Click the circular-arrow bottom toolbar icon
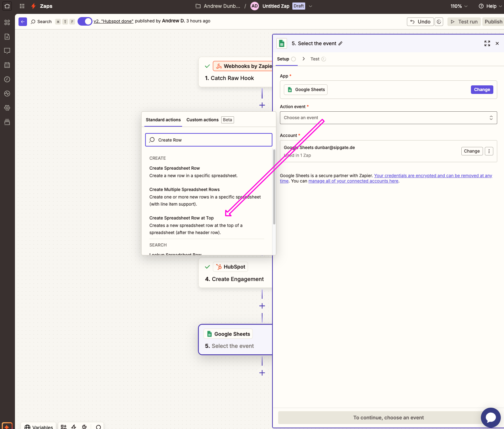 click(84, 427)
